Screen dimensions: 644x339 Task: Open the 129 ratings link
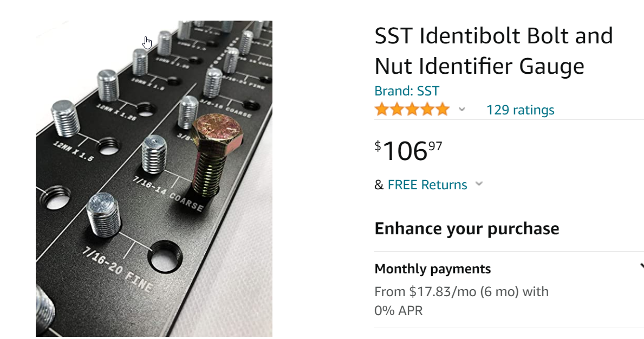click(x=520, y=110)
